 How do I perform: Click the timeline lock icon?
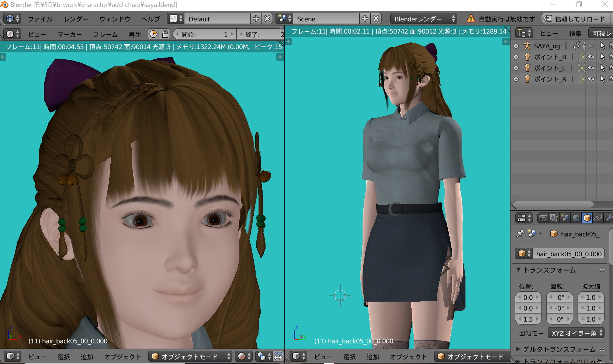point(165,34)
